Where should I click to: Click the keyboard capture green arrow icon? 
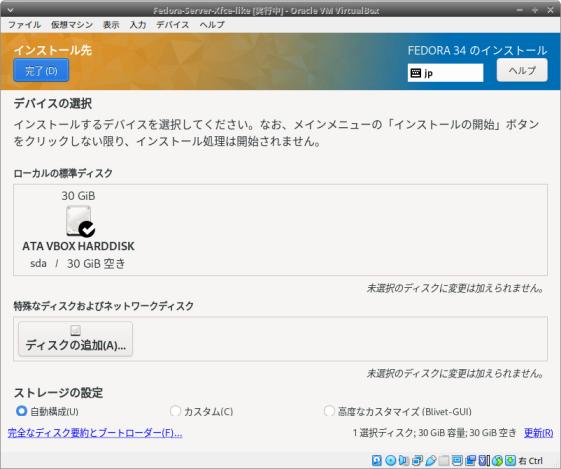510,460
